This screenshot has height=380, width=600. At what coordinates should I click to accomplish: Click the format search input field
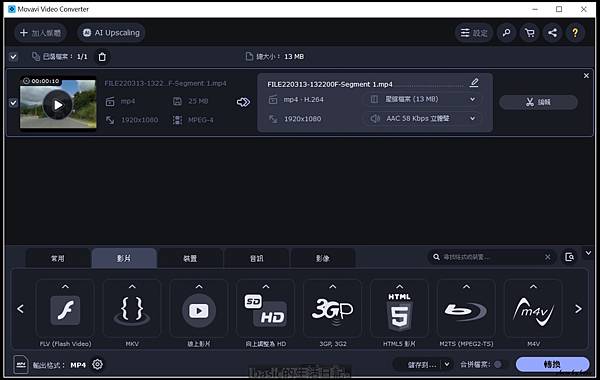492,257
